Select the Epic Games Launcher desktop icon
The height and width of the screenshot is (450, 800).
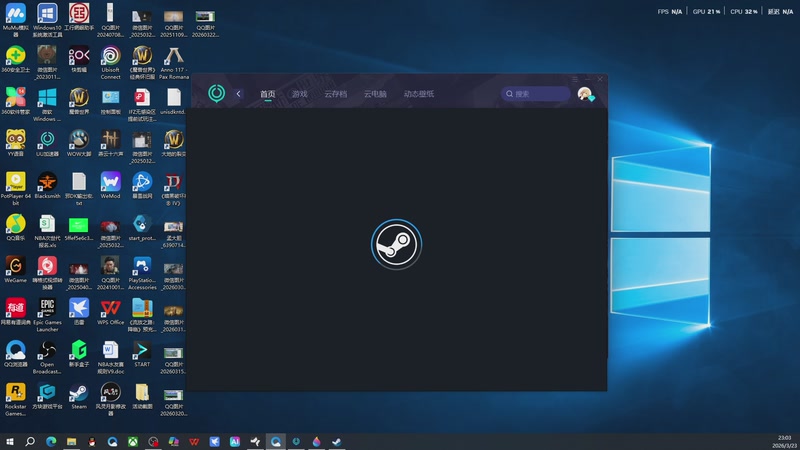click(47, 315)
